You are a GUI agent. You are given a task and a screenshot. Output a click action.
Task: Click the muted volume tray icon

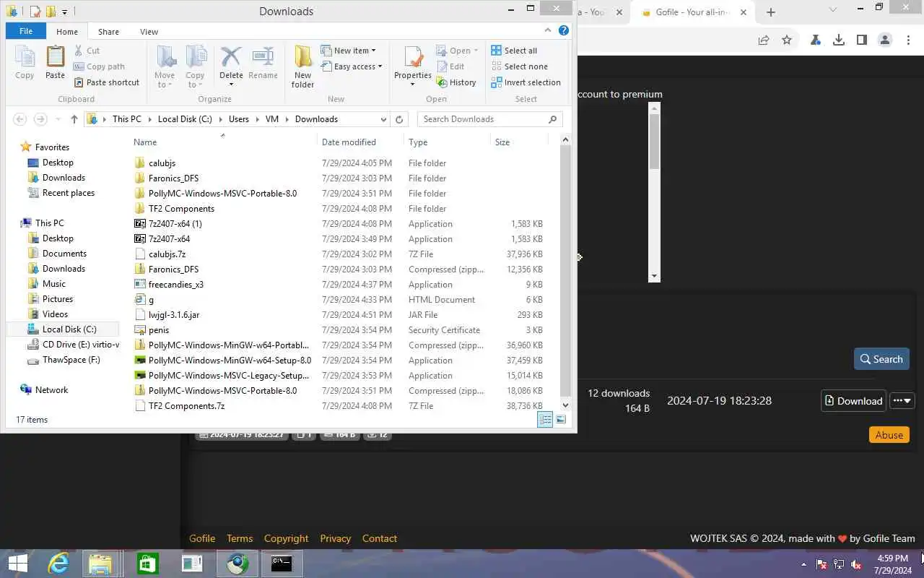(856, 564)
